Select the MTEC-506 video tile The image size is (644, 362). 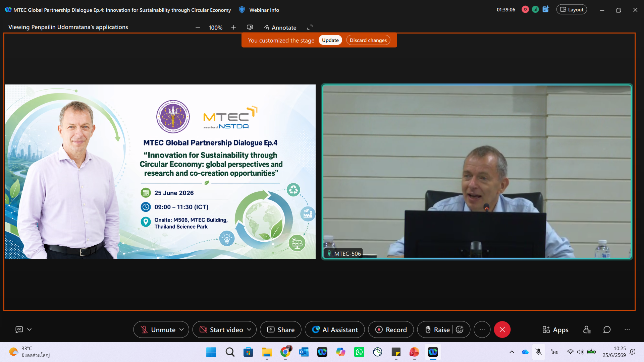click(477, 172)
